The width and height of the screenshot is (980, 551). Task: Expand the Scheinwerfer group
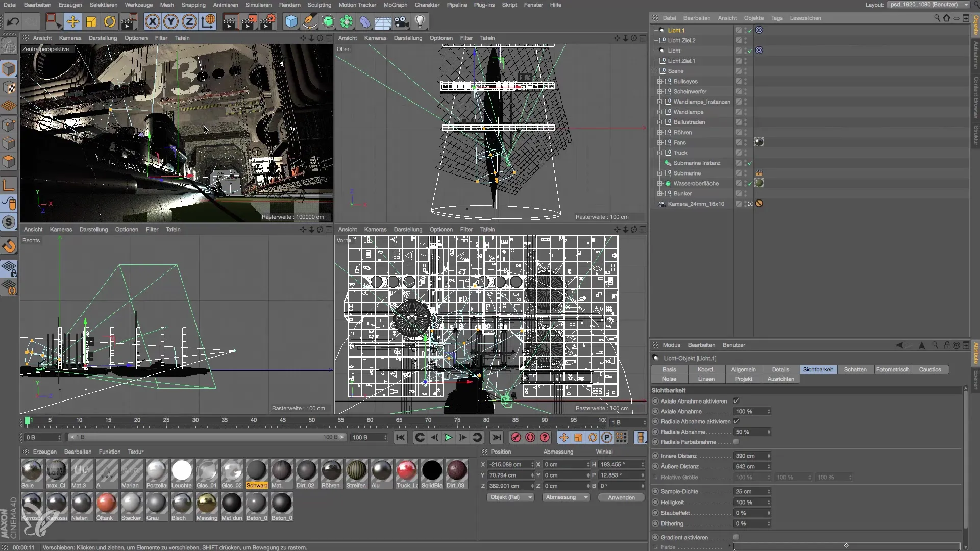coord(659,91)
